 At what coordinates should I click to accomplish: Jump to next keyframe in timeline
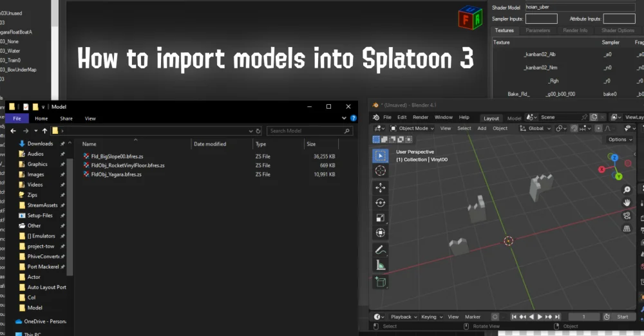coord(548,317)
